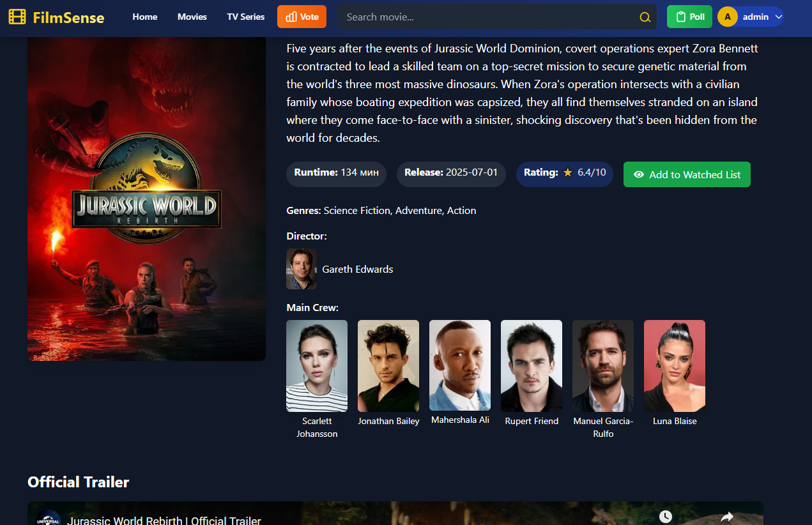Open Manuel Garcia-Rulfo cast photo
Viewport: 812px width, 525px height.
(x=603, y=366)
